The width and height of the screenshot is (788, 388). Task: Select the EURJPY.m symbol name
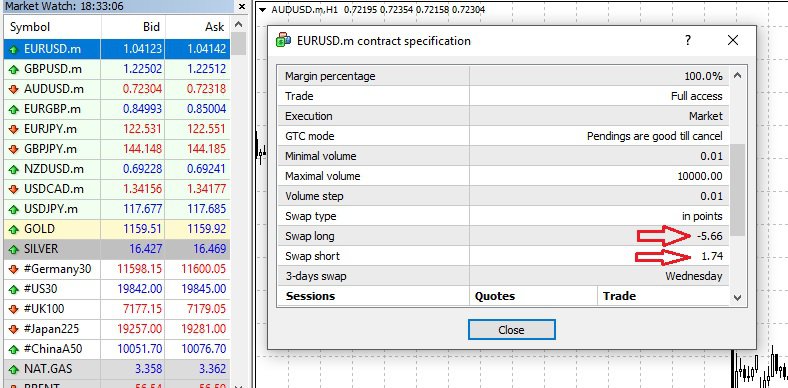[x=50, y=129]
